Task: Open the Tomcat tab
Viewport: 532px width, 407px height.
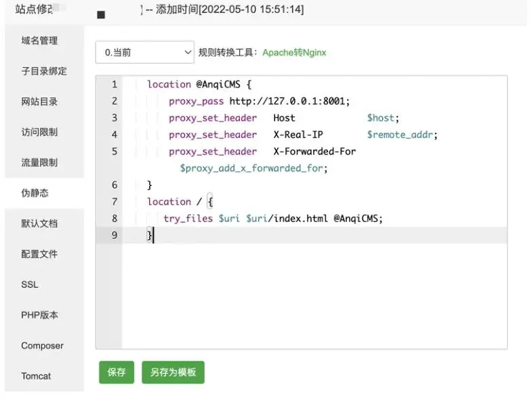Action: [36, 376]
